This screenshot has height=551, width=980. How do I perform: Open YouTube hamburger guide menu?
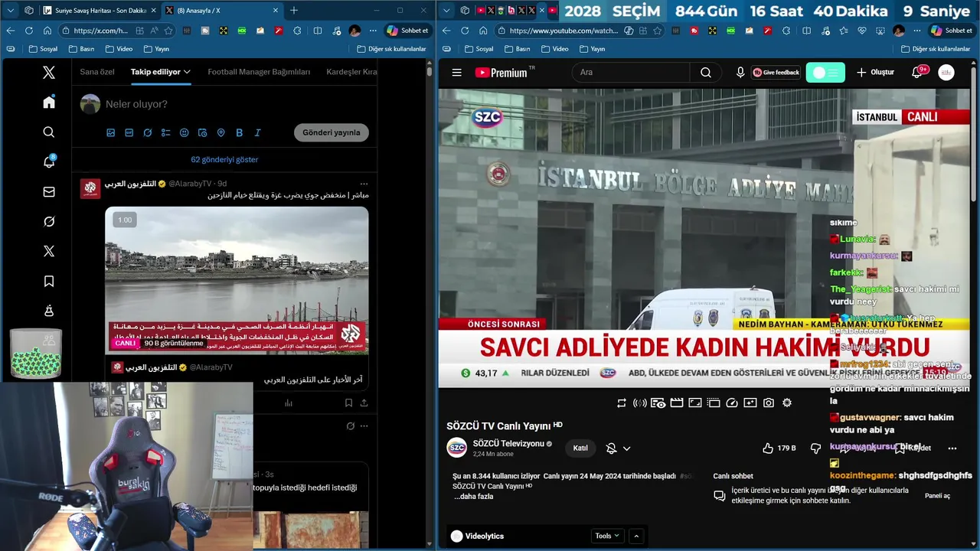456,73
